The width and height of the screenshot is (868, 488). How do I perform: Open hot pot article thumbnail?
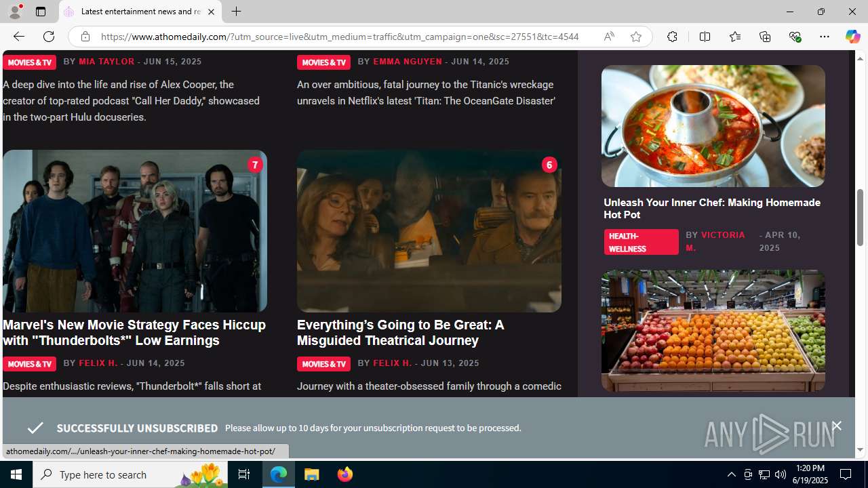[713, 126]
